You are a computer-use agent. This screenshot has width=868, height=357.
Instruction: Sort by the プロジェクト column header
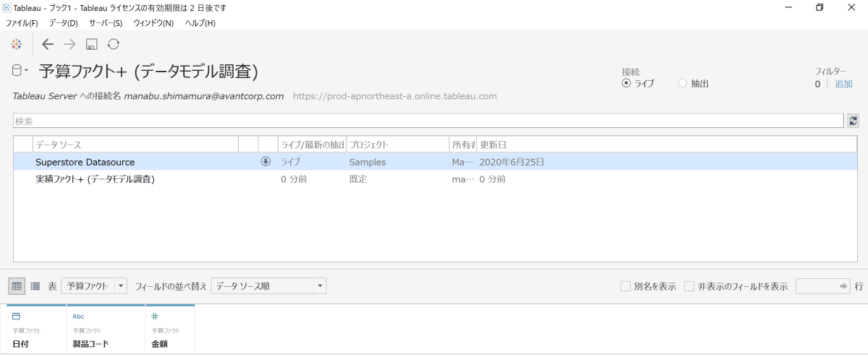397,145
